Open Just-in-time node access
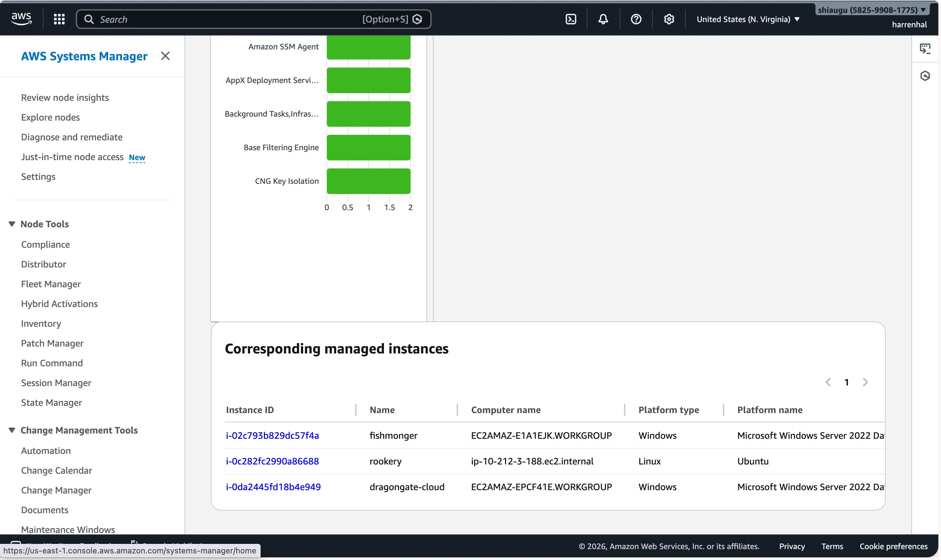This screenshot has width=941, height=560. click(72, 157)
